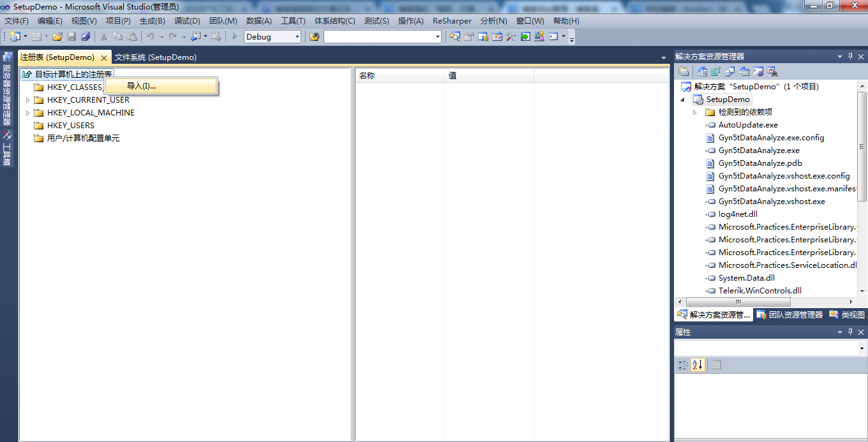Click the Save floppy disk icon
This screenshot has height=442, width=868.
tap(71, 37)
